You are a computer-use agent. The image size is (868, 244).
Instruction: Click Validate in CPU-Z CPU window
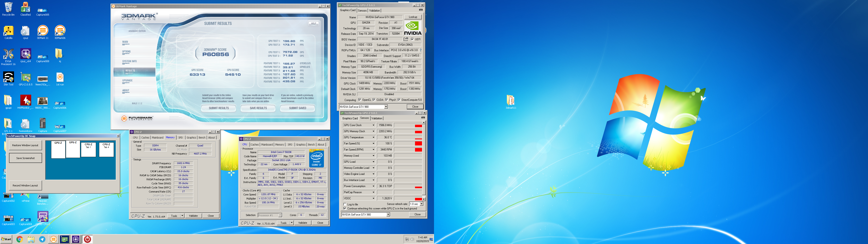(303, 223)
